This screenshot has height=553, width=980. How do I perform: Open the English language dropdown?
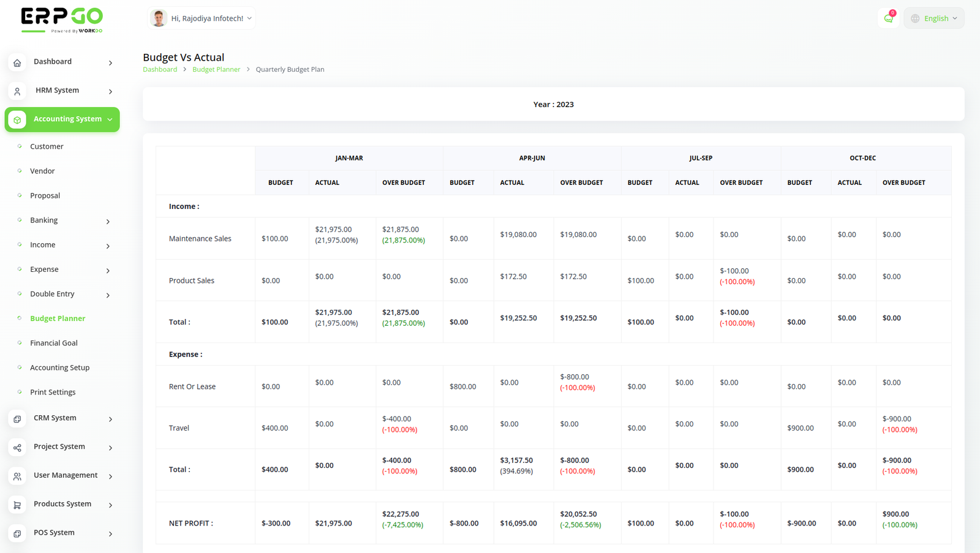click(934, 18)
